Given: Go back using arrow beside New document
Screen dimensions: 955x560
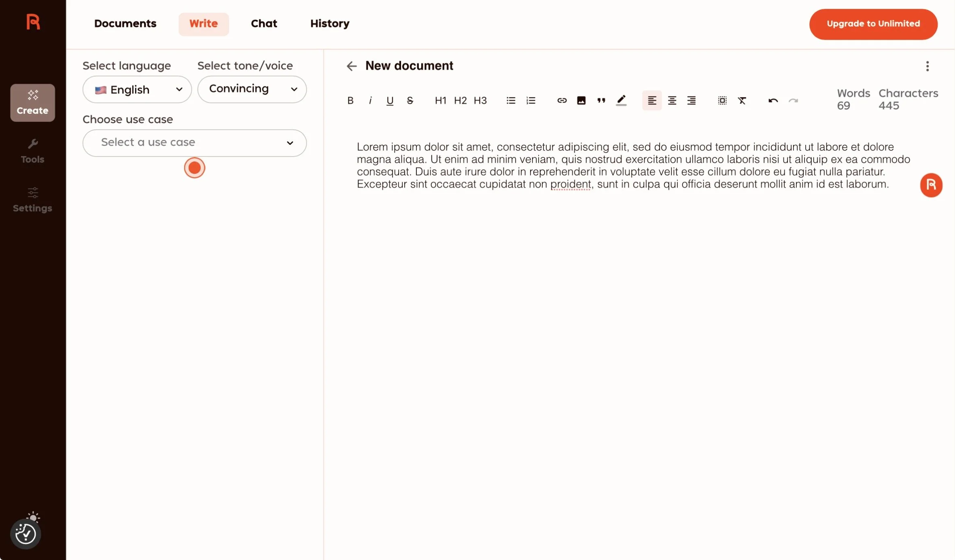Looking at the screenshot, I should [x=351, y=66].
